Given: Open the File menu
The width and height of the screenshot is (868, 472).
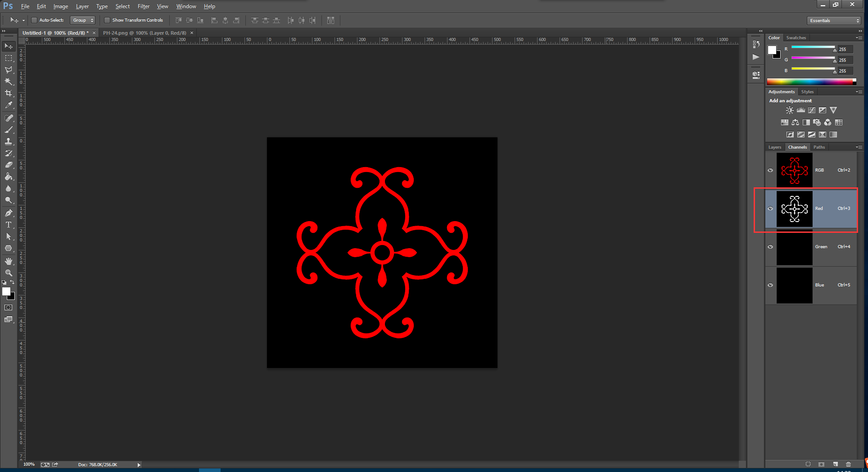Looking at the screenshot, I should coord(25,6).
